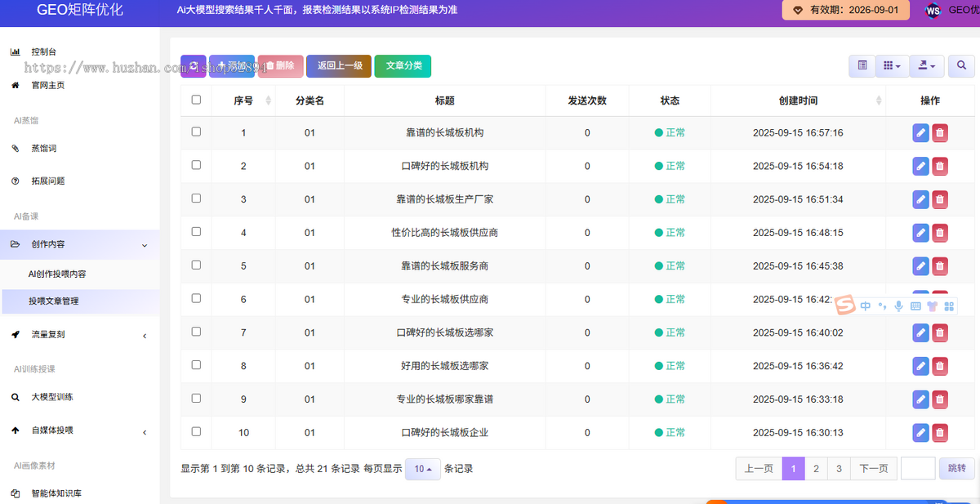Image resolution: width=980 pixels, height=504 pixels.
Task: Toggle the table card-view icon
Action: point(862,66)
